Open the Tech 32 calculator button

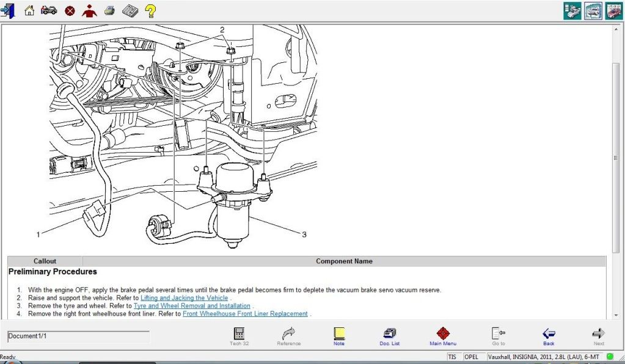tap(239, 336)
